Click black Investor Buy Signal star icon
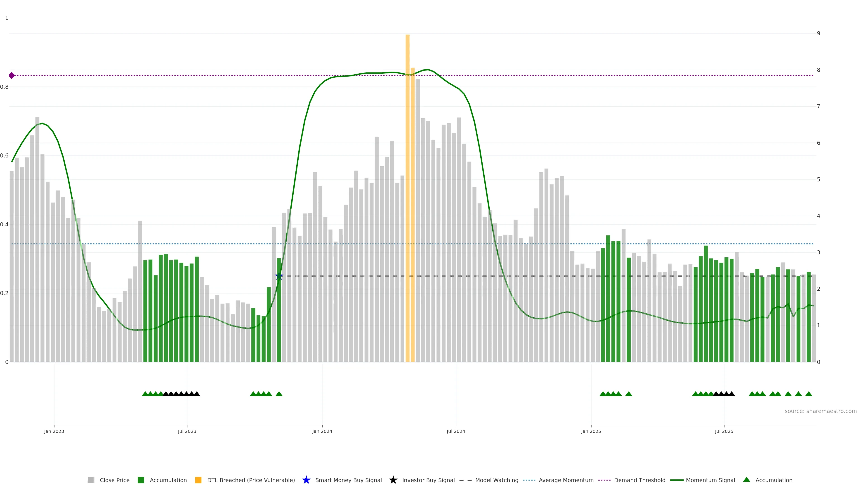The image size is (868, 488). coord(393,480)
